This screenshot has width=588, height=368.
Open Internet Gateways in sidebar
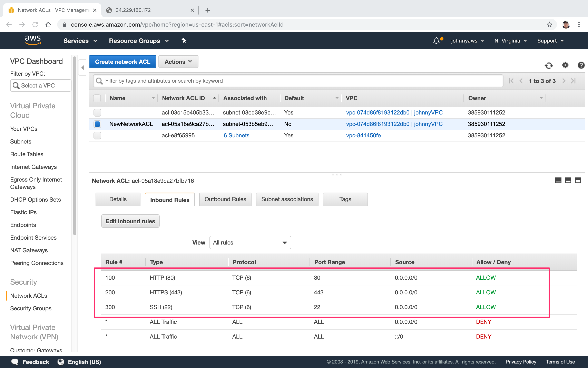click(x=33, y=167)
